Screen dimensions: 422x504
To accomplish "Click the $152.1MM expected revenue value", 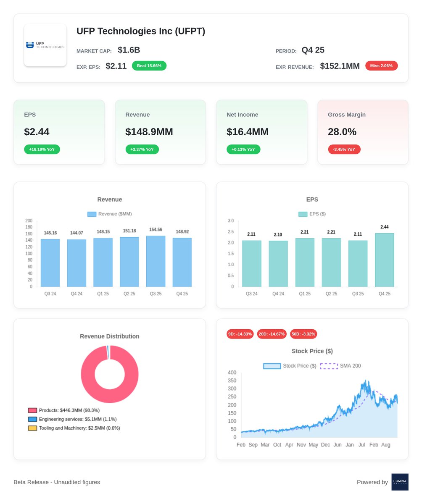I will click(x=340, y=66).
